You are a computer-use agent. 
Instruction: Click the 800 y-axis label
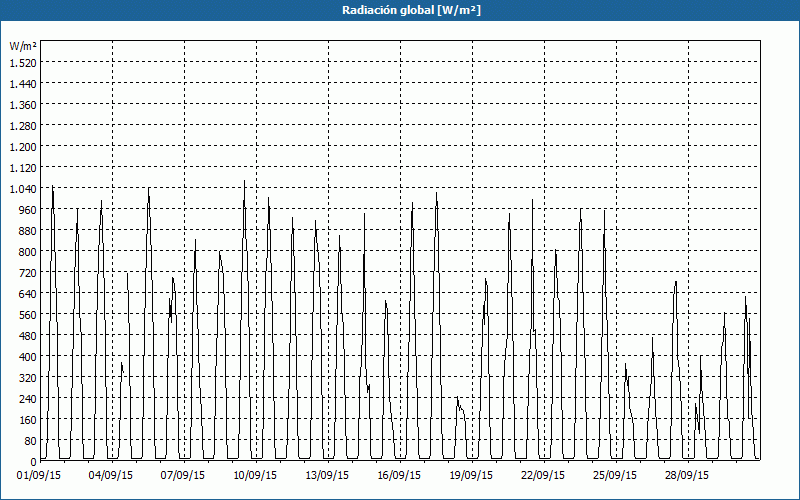(x=27, y=252)
